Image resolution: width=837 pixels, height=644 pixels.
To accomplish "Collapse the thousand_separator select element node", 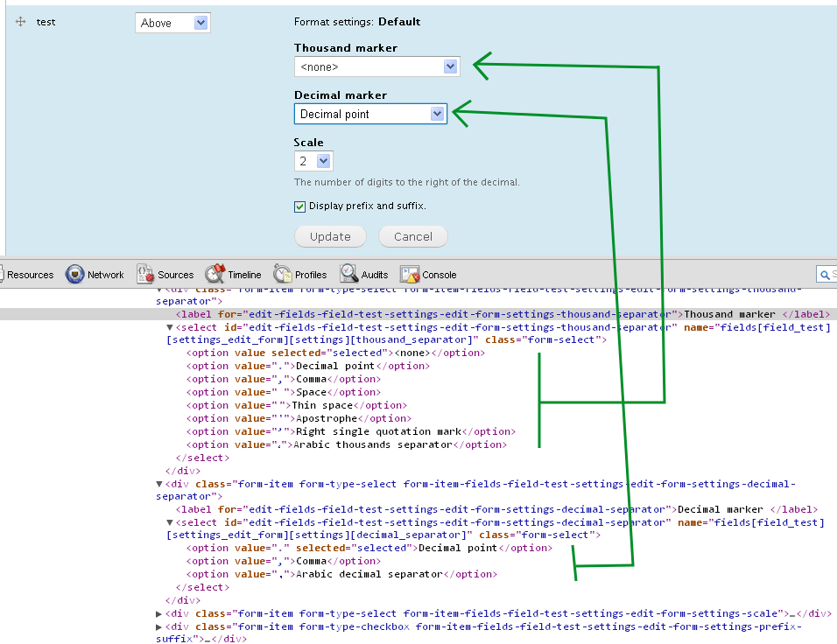I will coord(170,327).
